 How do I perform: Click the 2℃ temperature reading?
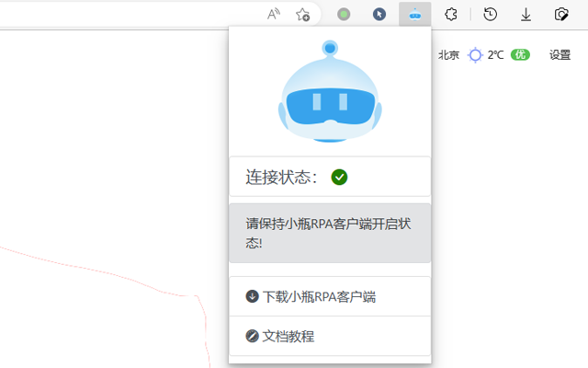(x=495, y=55)
